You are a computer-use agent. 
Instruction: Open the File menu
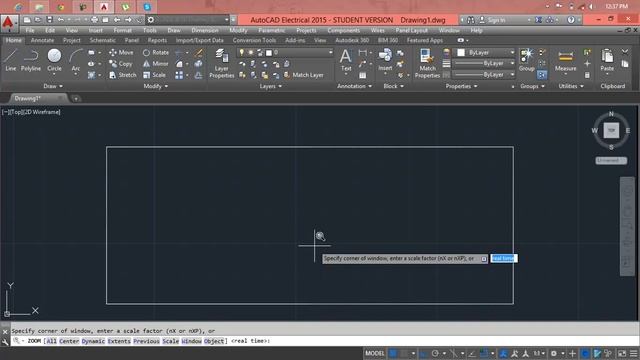tap(30, 31)
